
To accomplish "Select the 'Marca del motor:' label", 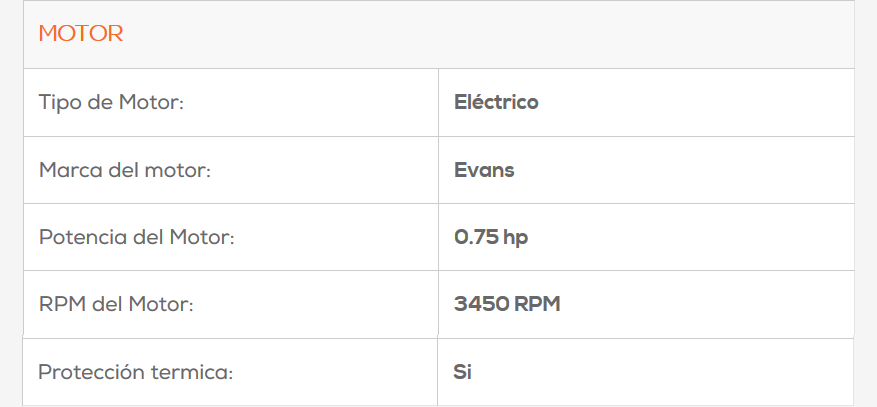I will pyautogui.click(x=124, y=170).
